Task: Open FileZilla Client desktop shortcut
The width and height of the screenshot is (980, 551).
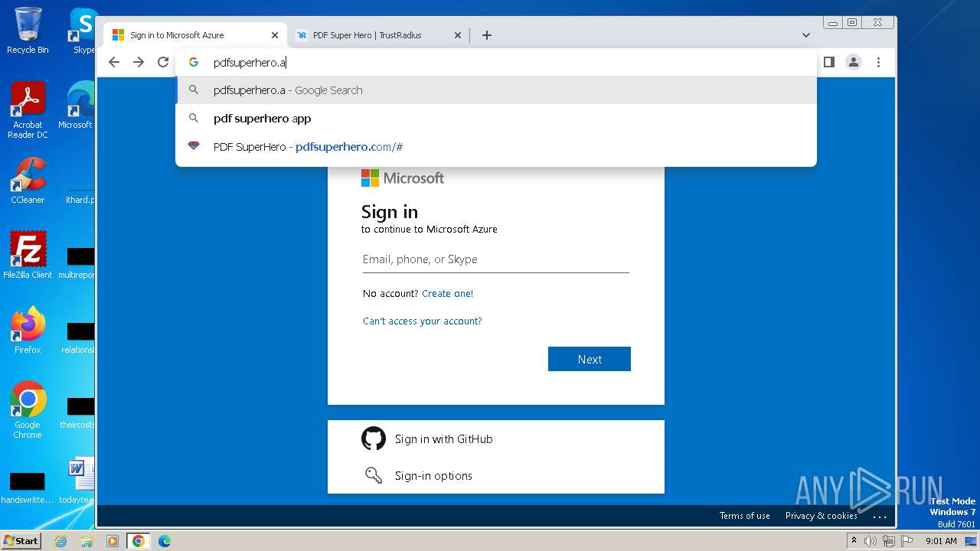Action: coord(28,255)
